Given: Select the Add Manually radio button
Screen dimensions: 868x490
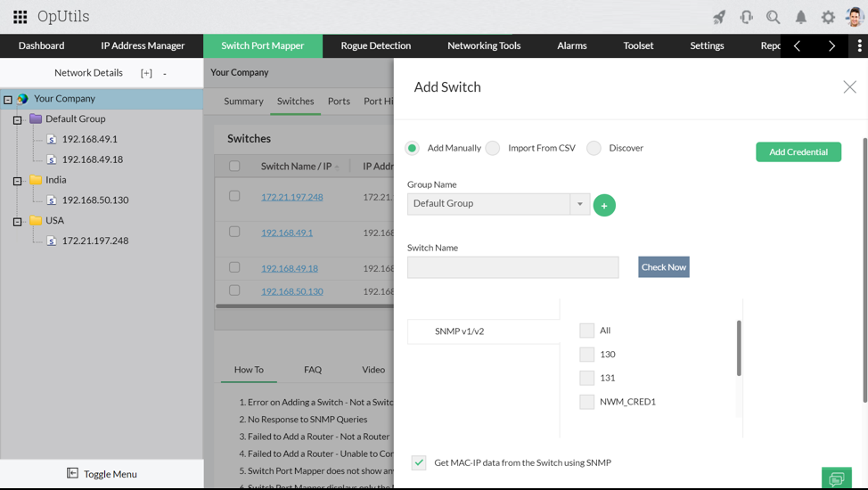Looking at the screenshot, I should pyautogui.click(x=412, y=149).
